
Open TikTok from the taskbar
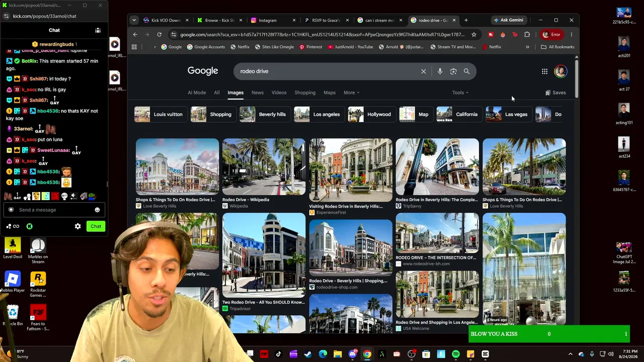pos(278,354)
